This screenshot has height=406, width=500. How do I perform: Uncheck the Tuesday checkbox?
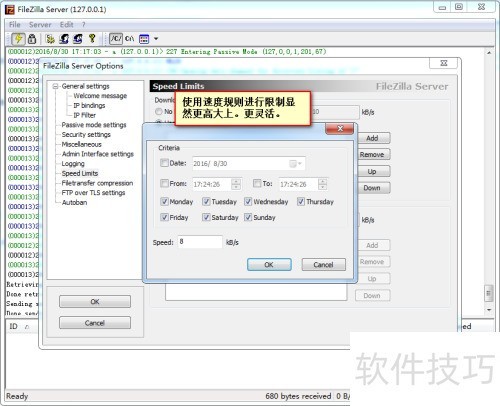206,201
